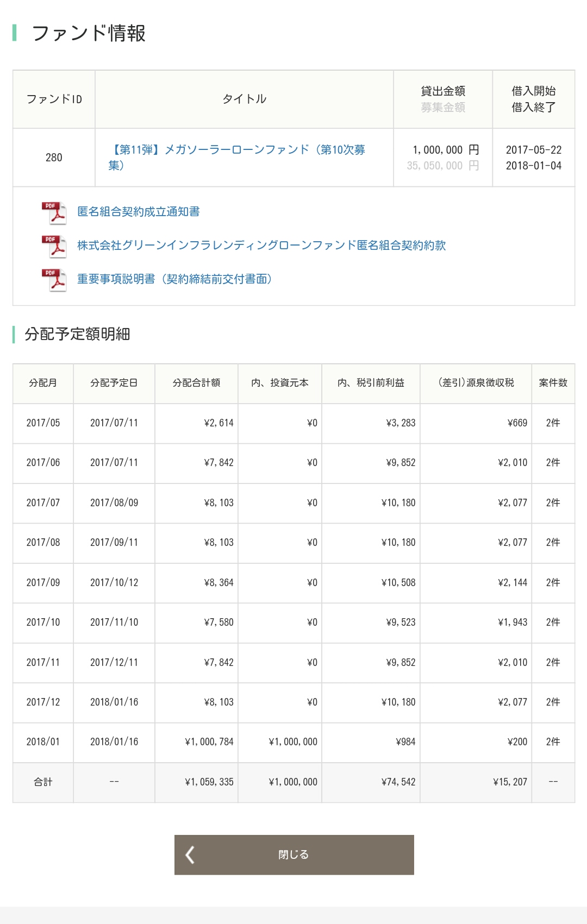Select the 2018/01 row's ¥1,000,784 amount
This screenshot has width=587, height=924.
(209, 742)
